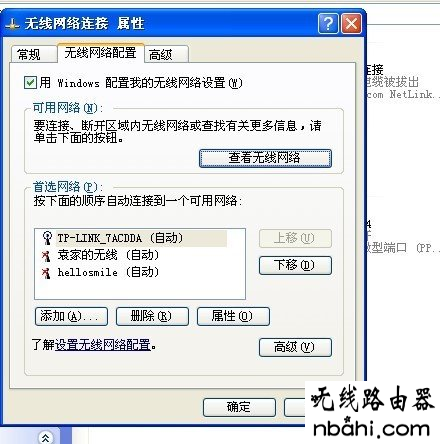Screen dimensions: 440x444
Task: Click the hellosmile network icon with red X
Action: pyautogui.click(x=46, y=273)
